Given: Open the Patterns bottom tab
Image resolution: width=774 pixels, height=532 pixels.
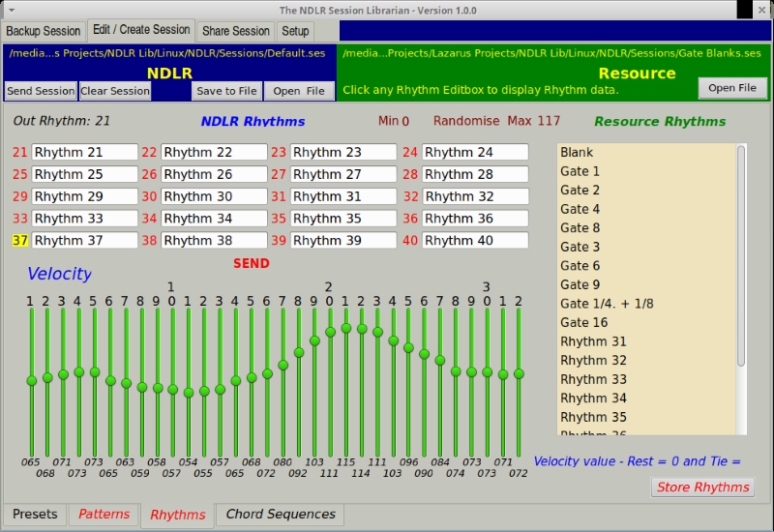Looking at the screenshot, I should (x=104, y=515).
